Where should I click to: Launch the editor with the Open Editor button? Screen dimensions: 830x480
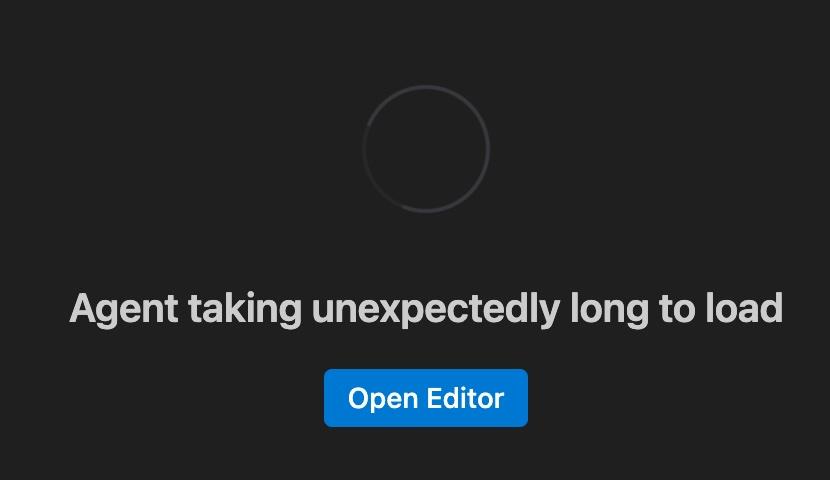(x=426, y=398)
